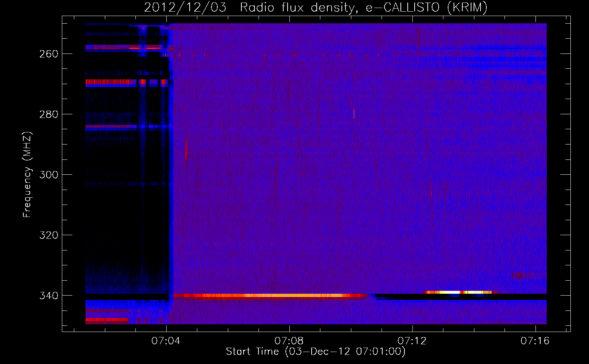Click the long orange-red emission band near 340 MHz
The height and width of the screenshot is (364, 589).
[271, 296]
